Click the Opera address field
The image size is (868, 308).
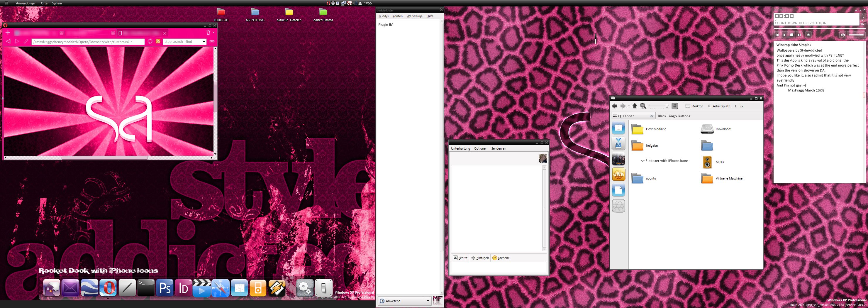tap(88, 42)
